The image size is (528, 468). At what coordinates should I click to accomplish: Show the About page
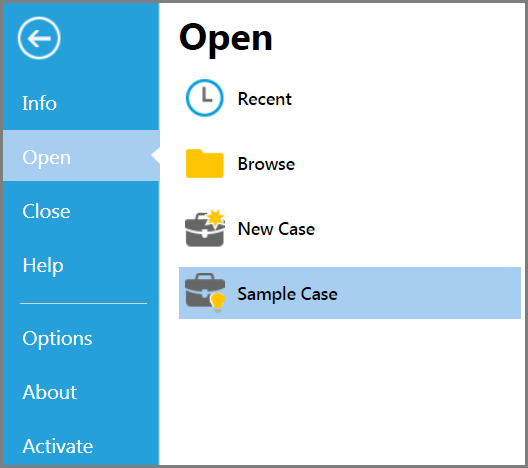(50, 392)
